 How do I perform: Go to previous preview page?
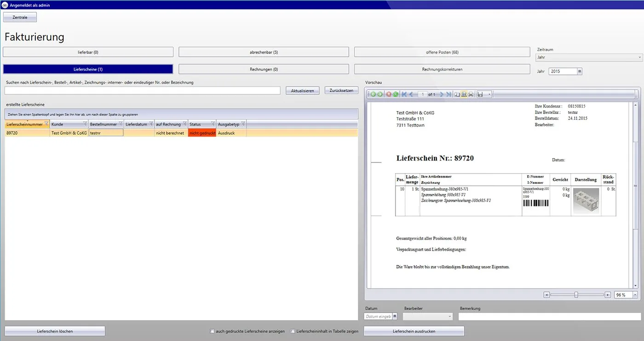(412, 94)
